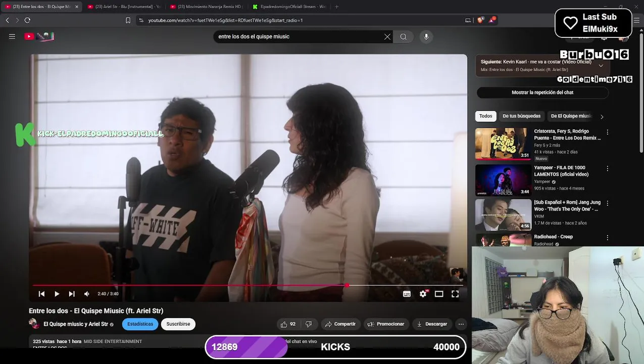The image size is (644, 364).
Task: Open Jang Jung Woo video thumbnail
Action: pyautogui.click(x=503, y=215)
